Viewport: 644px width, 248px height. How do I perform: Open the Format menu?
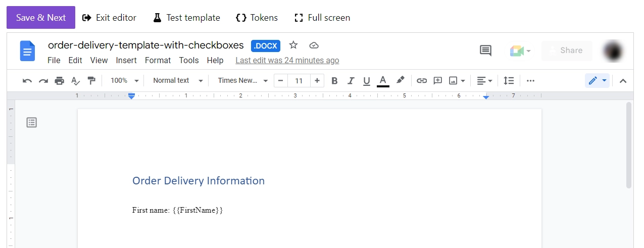point(158,60)
